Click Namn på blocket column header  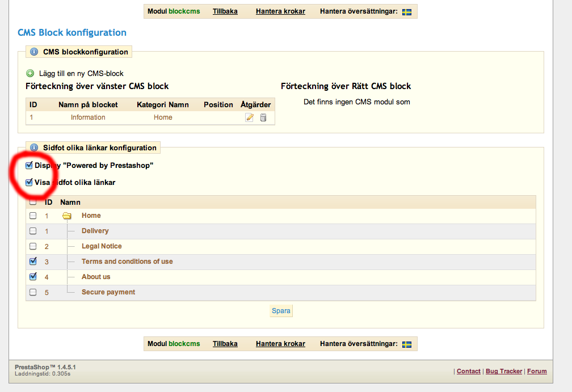tap(88, 104)
